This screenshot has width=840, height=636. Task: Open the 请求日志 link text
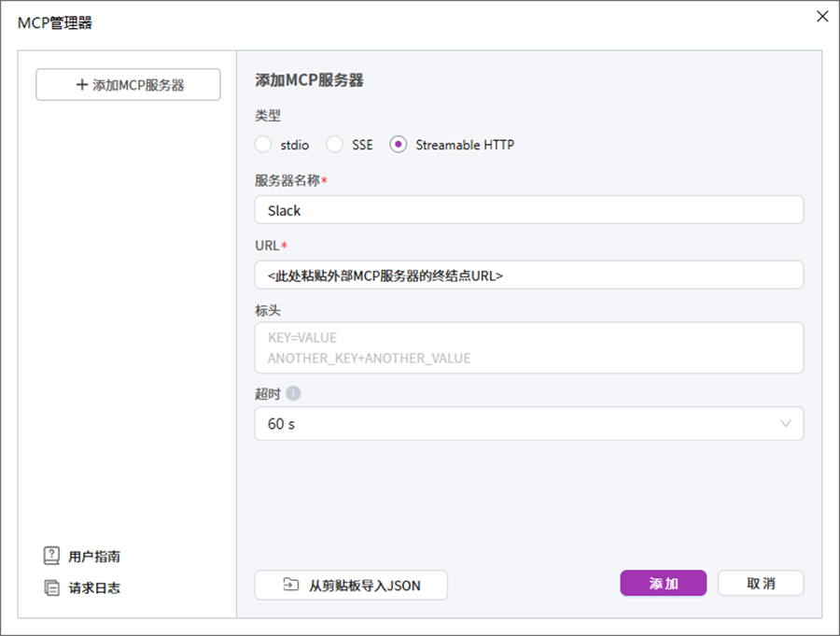coord(94,588)
